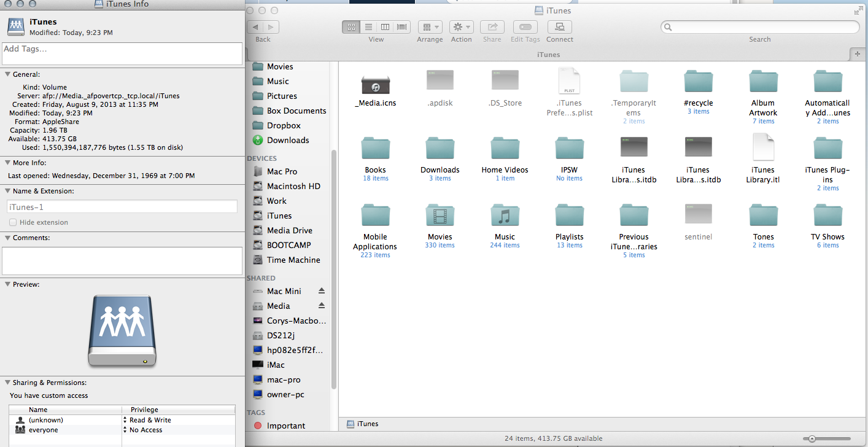
Task: Toggle full screen for Finder window
Action: click(858, 10)
